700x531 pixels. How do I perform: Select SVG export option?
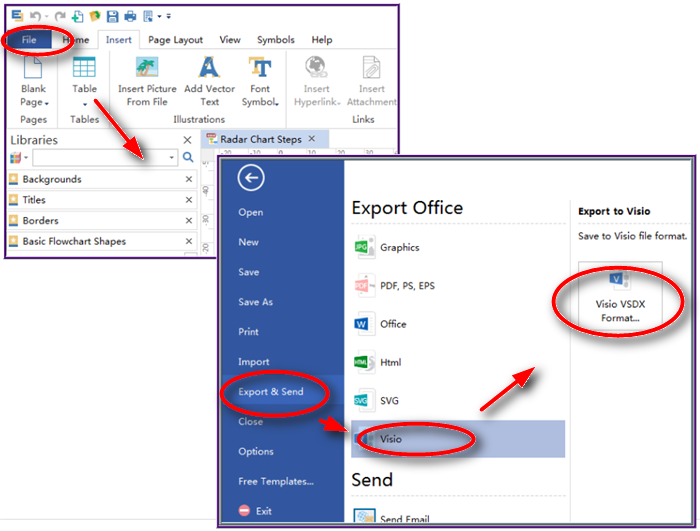pos(458,401)
